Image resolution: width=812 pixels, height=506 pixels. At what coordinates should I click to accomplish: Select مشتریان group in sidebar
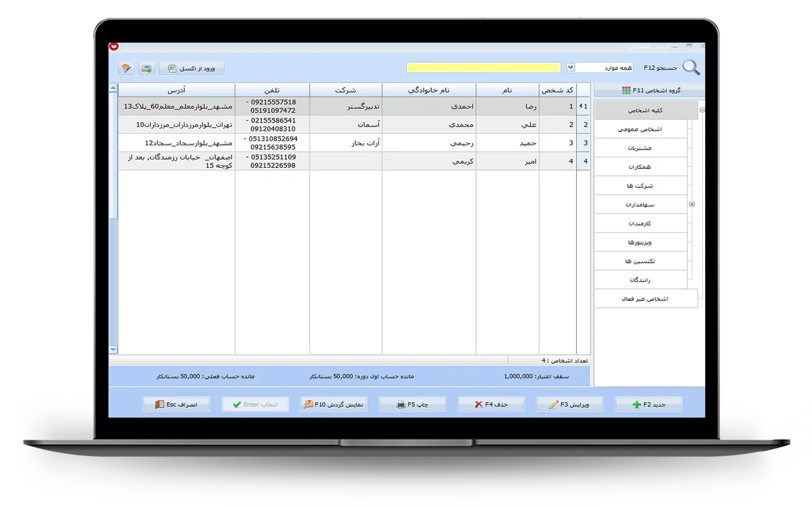(640, 148)
